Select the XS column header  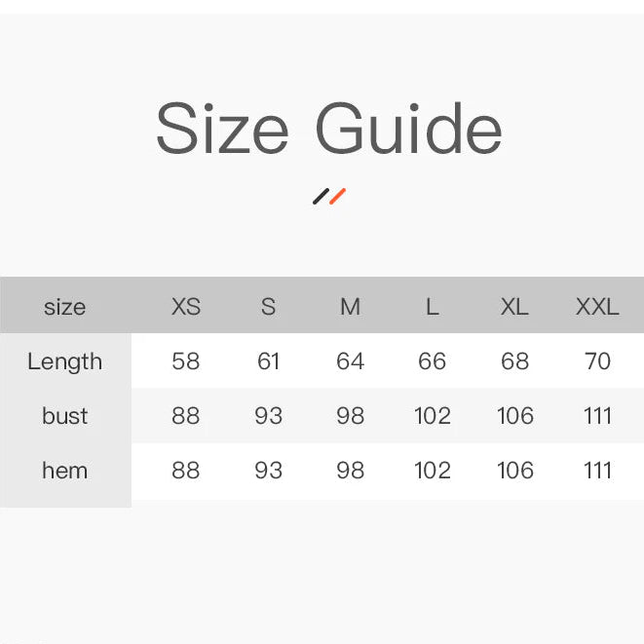coord(185,307)
